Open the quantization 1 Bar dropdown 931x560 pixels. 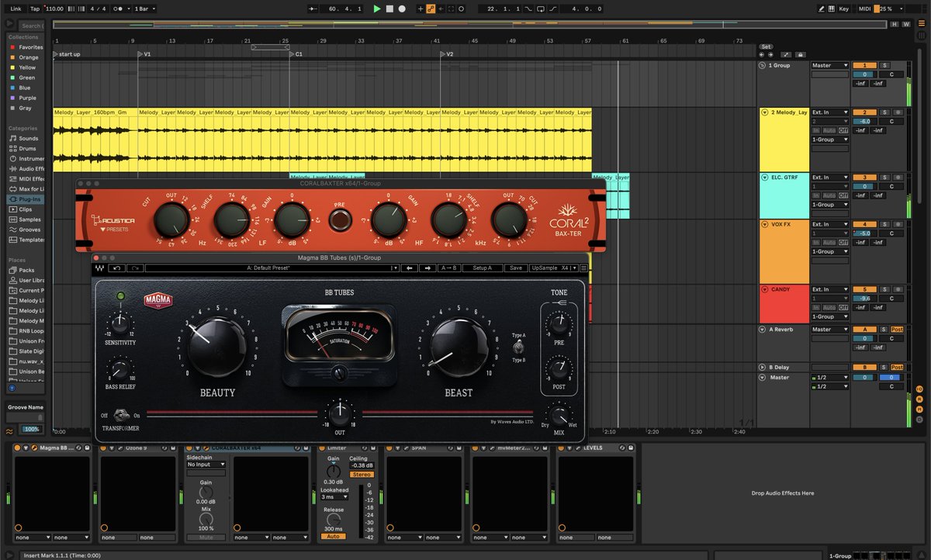point(146,9)
